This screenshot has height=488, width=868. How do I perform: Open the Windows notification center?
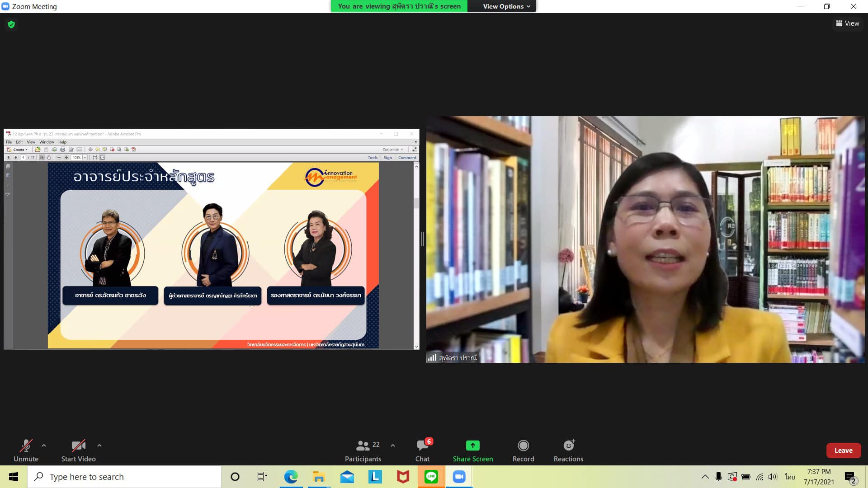[x=850, y=477]
